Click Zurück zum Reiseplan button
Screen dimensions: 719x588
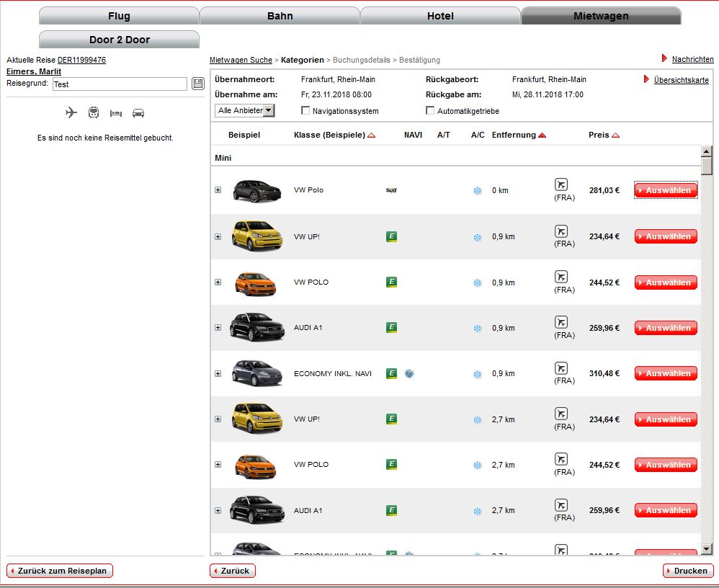(60, 571)
